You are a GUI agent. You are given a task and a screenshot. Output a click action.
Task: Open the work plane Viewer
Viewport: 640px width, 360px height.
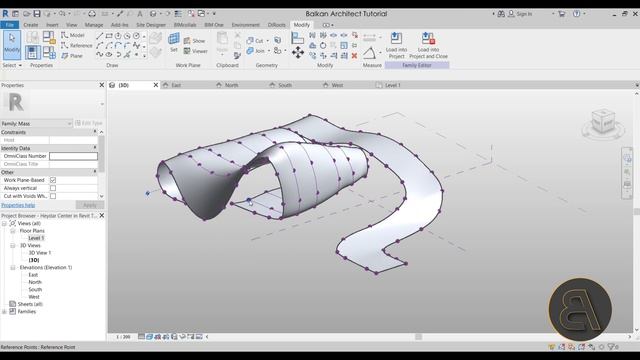(196, 51)
